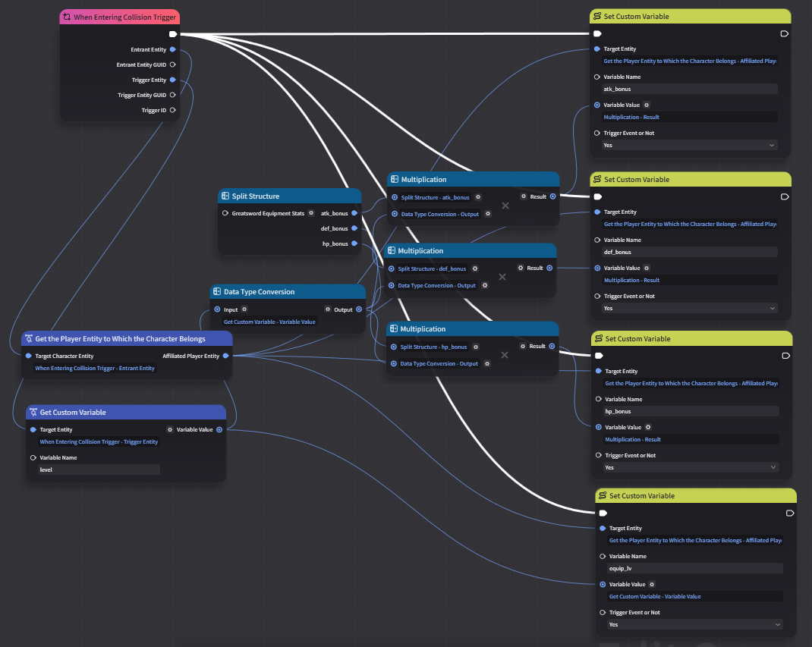Click Get the Player Entity node header icon
Image resolution: width=812 pixels, height=647 pixels.
click(29, 338)
